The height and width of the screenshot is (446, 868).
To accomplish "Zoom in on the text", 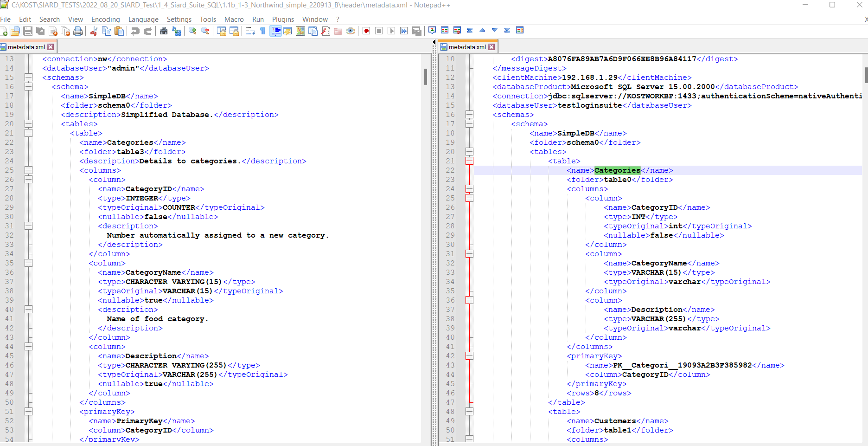I will point(192,31).
